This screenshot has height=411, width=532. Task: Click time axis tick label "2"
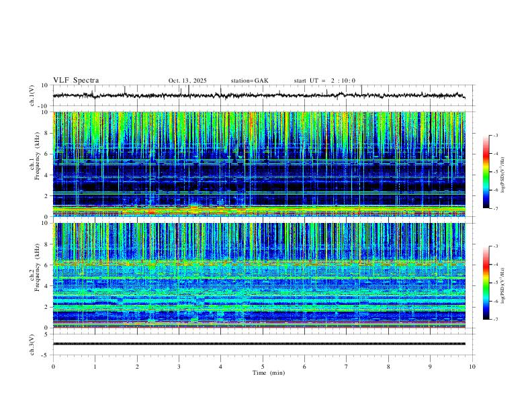137,367
